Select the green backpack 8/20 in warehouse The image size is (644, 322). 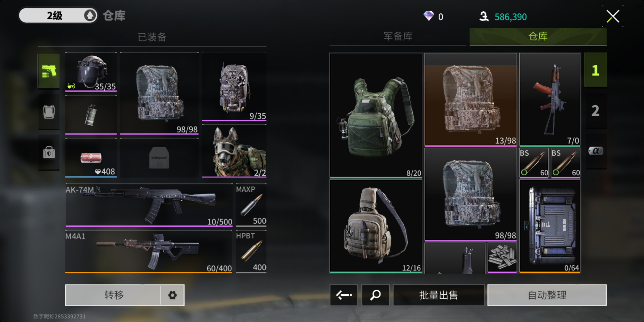pyautogui.click(x=376, y=116)
